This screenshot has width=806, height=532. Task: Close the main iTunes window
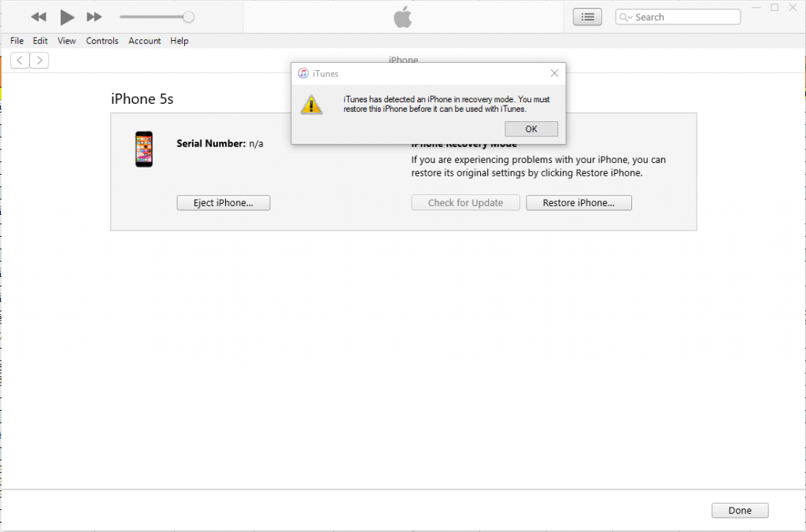pyautogui.click(x=793, y=8)
